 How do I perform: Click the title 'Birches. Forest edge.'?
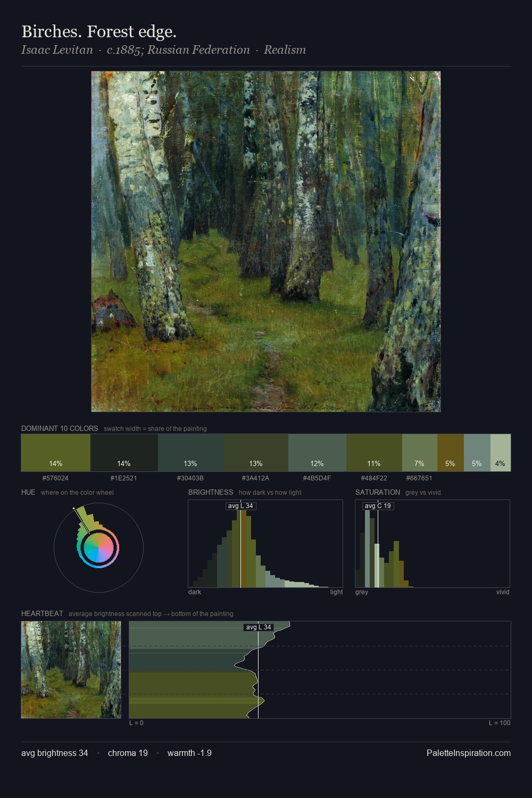coord(99,31)
